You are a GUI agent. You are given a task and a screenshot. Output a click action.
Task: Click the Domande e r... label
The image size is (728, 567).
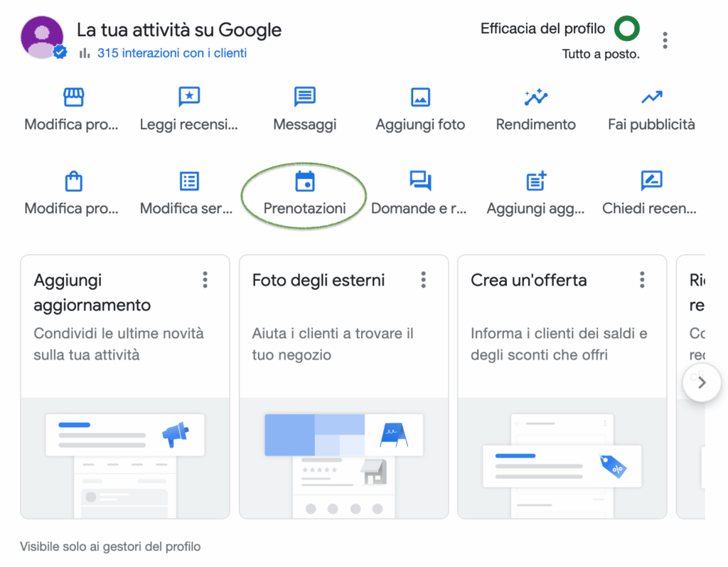coord(419,208)
